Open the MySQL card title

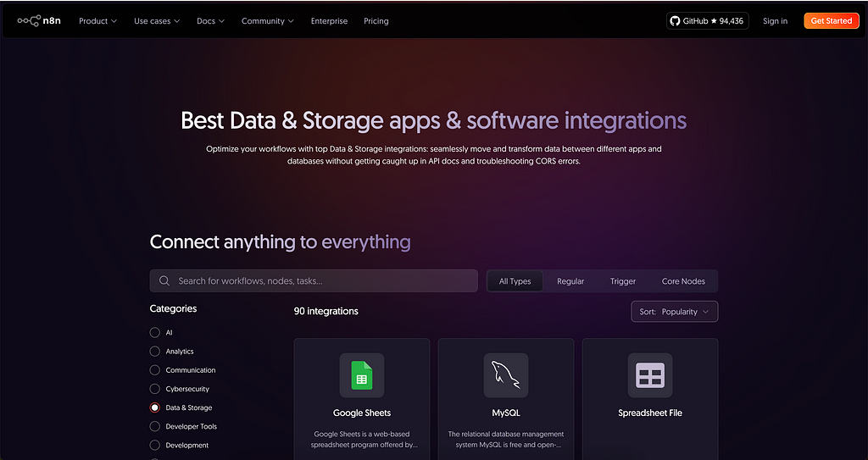click(x=506, y=413)
